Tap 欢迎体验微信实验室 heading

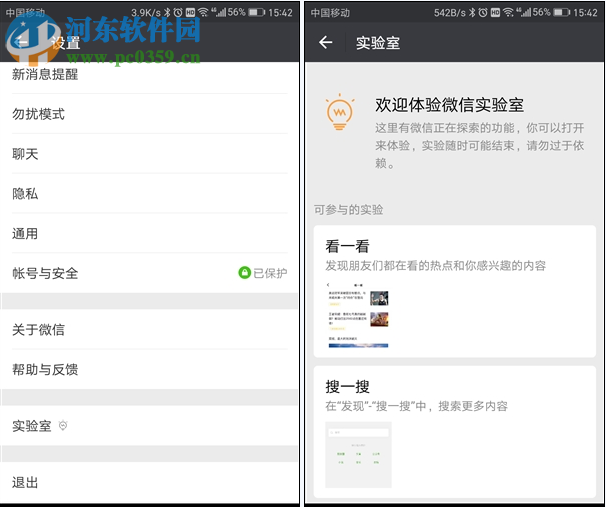pyautogui.click(x=449, y=105)
